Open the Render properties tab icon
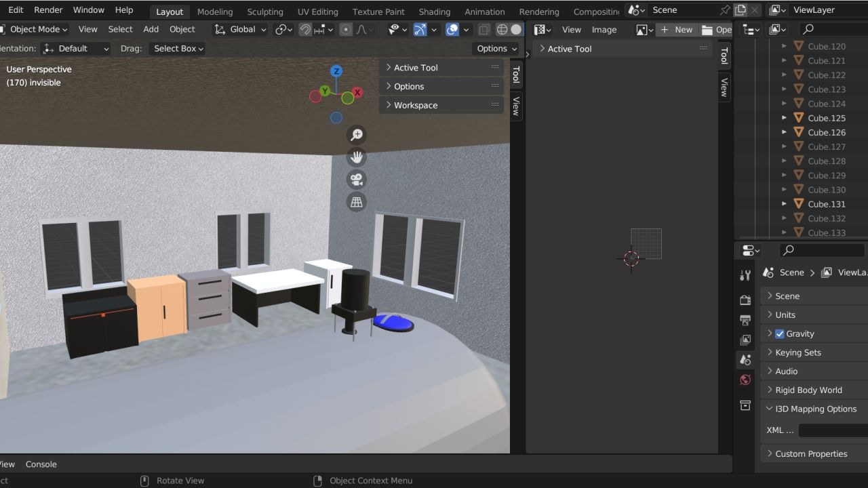Screen dimensions: 868x488 click(x=745, y=300)
